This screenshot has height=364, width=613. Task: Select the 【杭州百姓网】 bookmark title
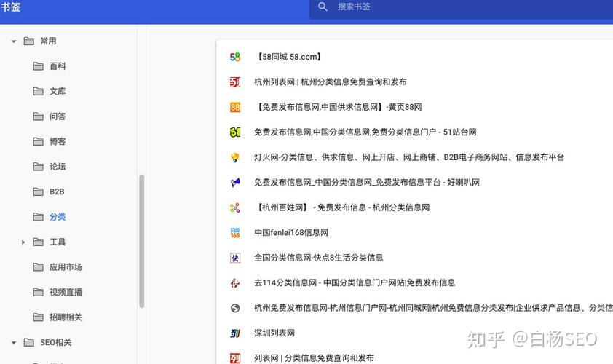[342, 207]
